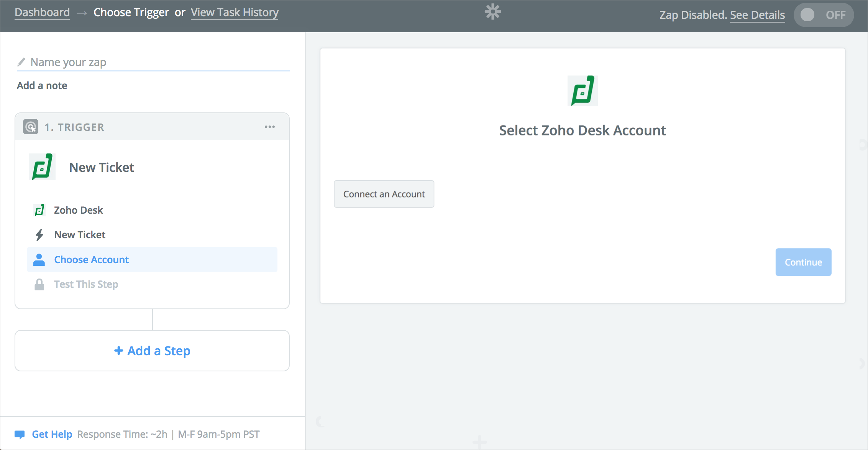Click the padlock icon beside Test This Step
The width and height of the screenshot is (868, 450).
click(39, 284)
